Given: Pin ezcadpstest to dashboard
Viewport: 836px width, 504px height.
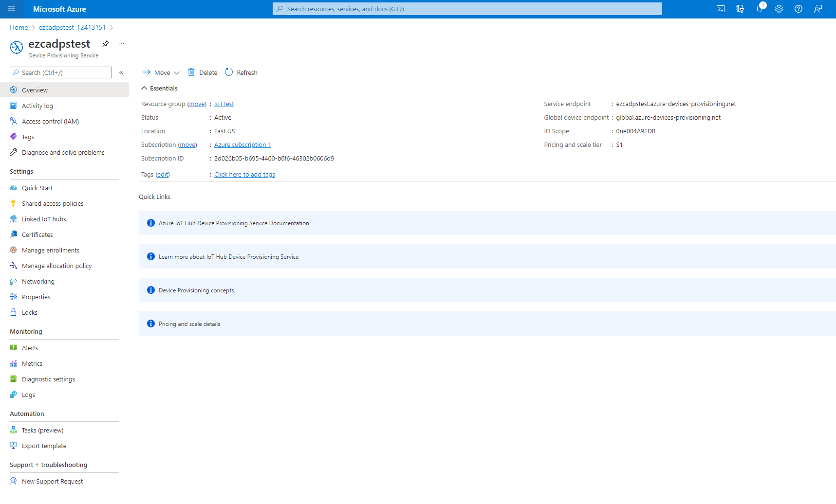Looking at the screenshot, I should click(x=106, y=44).
